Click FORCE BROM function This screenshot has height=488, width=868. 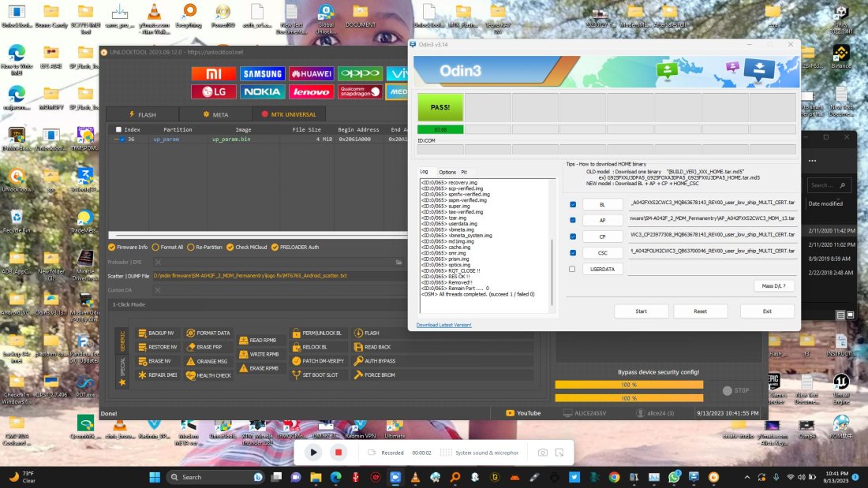(374, 374)
